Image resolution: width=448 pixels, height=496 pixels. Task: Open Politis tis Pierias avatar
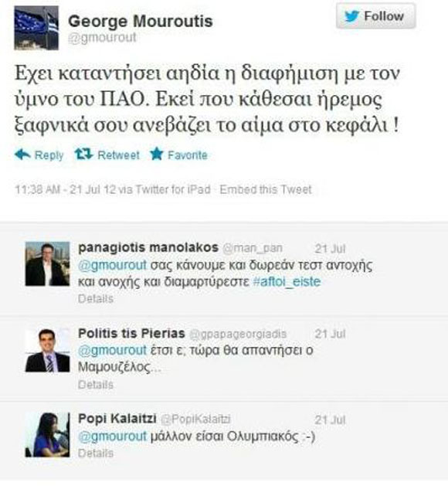pos(47,350)
